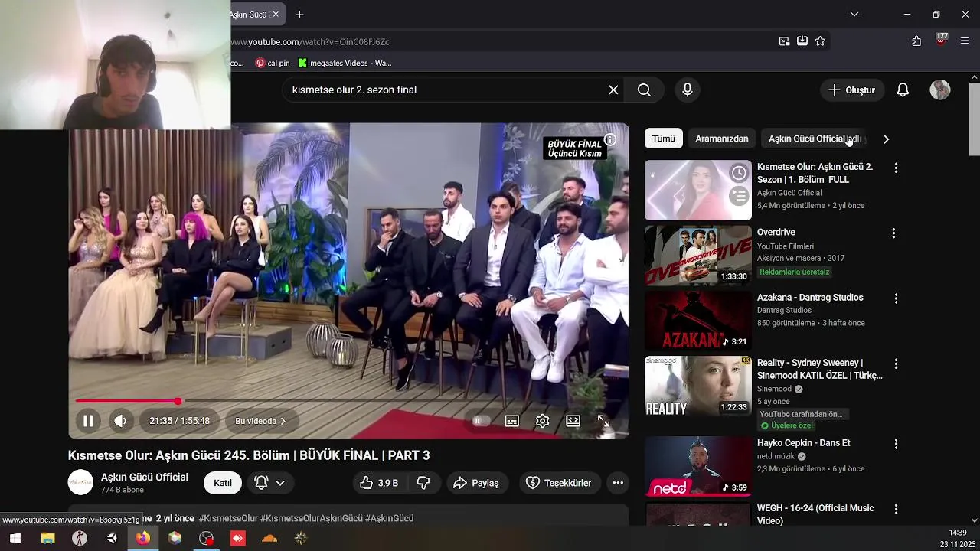Open the 'cal pin' Pinterest bookmark
Image resolution: width=980 pixels, height=551 pixels.
click(x=273, y=63)
